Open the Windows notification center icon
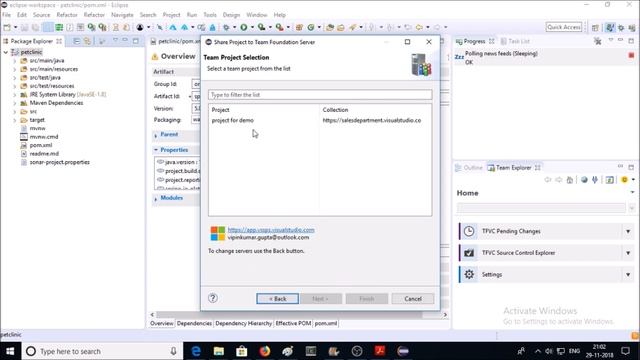This screenshot has width=640, height=360. tap(625, 351)
